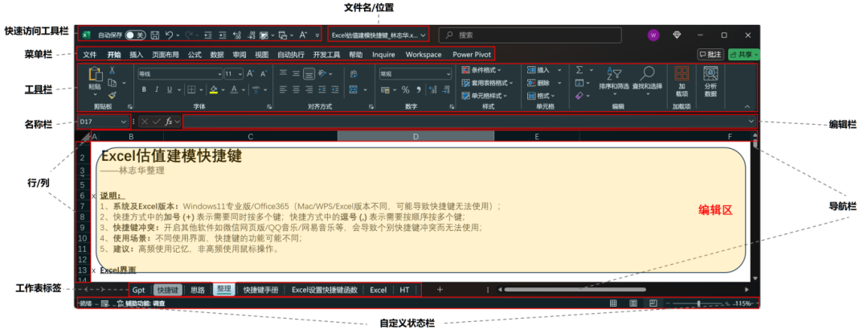Click the Format Painter brush icon

pyautogui.click(x=112, y=95)
